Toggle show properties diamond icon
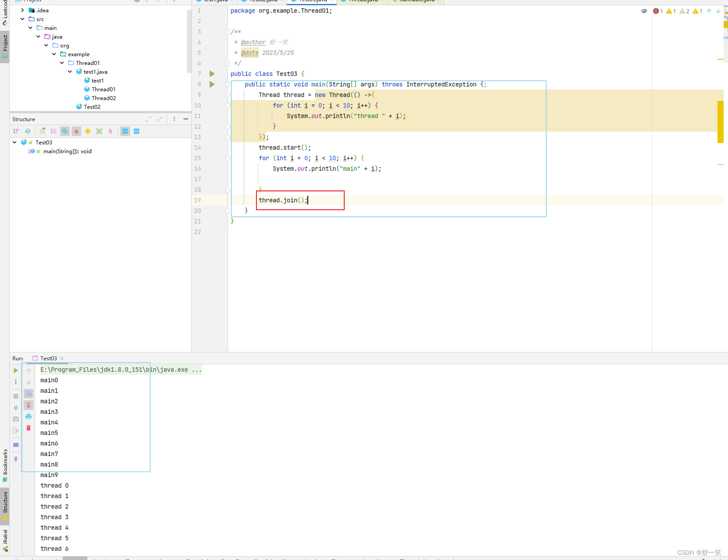 (88, 131)
